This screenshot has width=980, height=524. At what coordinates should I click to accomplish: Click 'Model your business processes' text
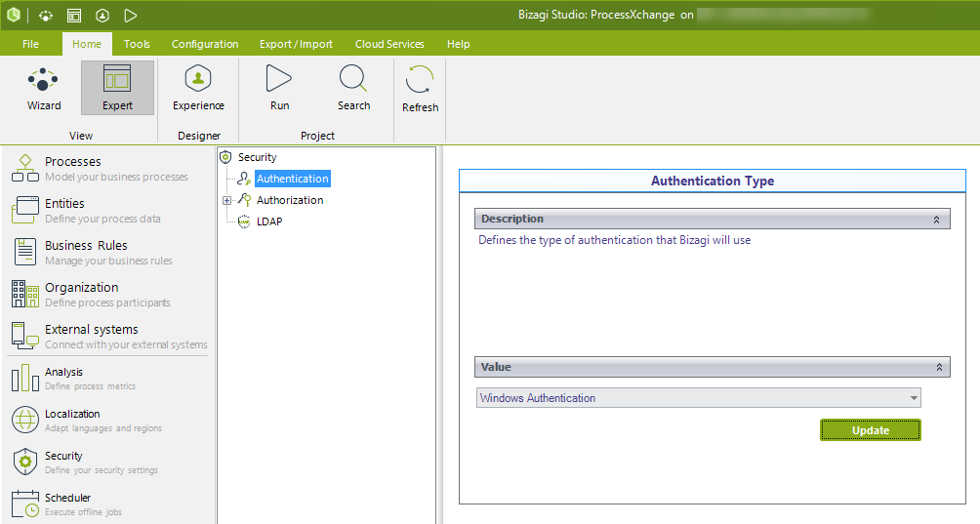tap(116, 177)
